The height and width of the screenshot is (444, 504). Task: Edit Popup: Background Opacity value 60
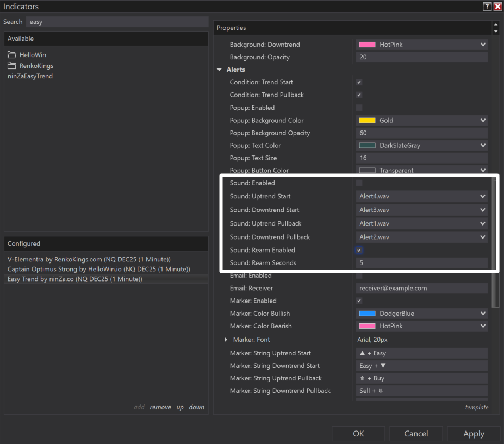coord(422,133)
